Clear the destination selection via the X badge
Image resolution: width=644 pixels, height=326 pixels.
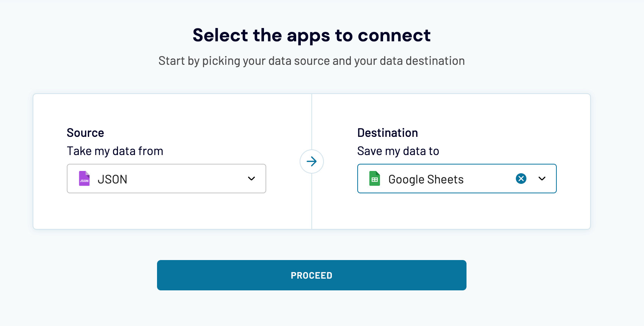click(521, 179)
